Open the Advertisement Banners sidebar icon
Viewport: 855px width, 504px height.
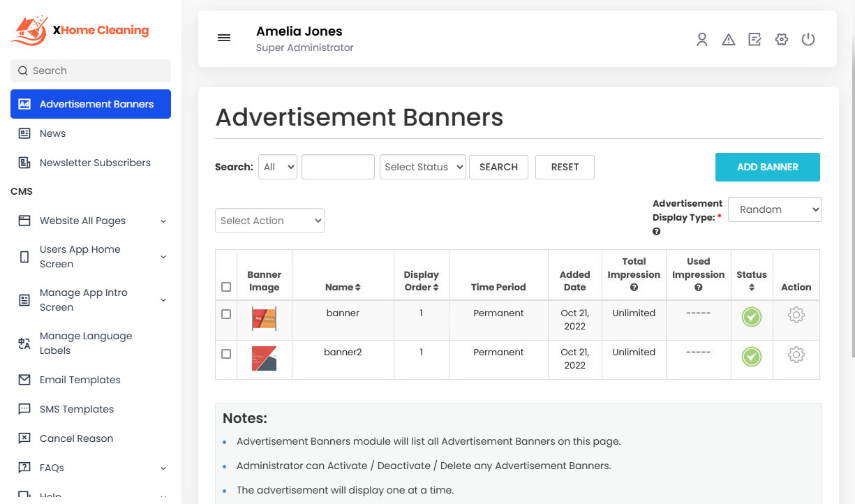click(24, 103)
